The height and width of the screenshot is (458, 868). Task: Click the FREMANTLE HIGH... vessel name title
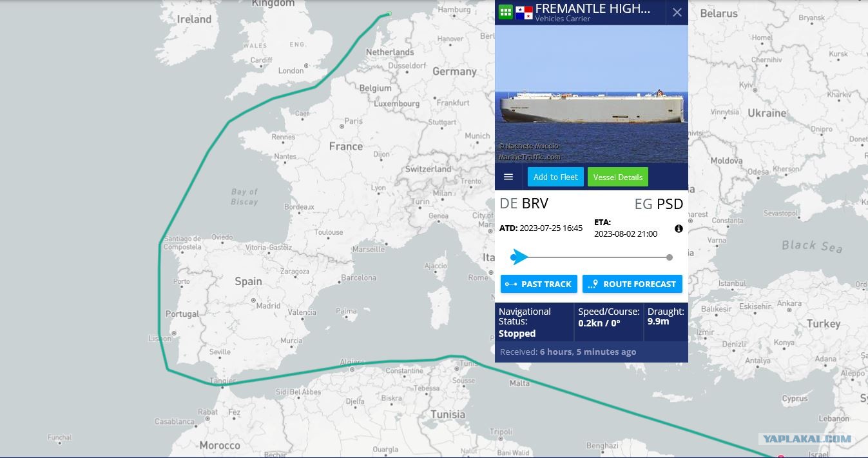pos(593,8)
